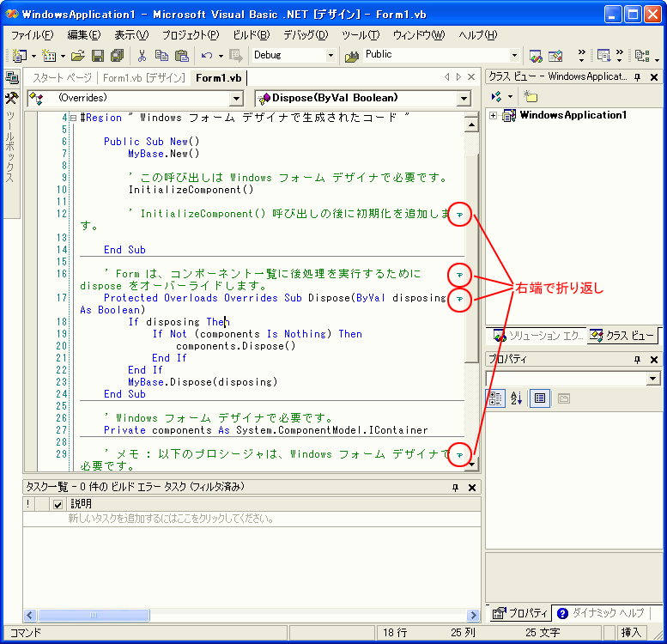
Task: Click to add a new task row
Action: [252, 519]
